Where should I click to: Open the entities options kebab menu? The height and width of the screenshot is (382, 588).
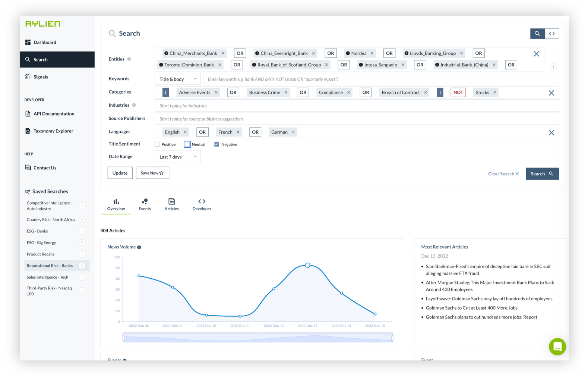[553, 67]
